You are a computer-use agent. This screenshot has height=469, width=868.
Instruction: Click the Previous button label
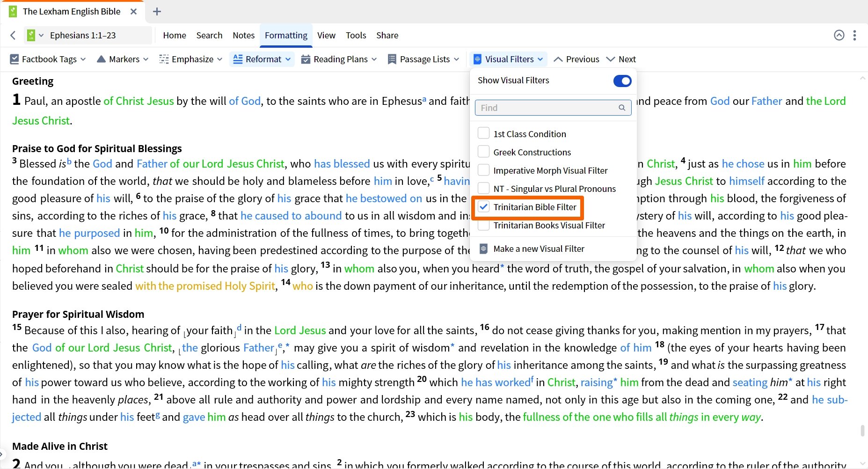click(583, 59)
